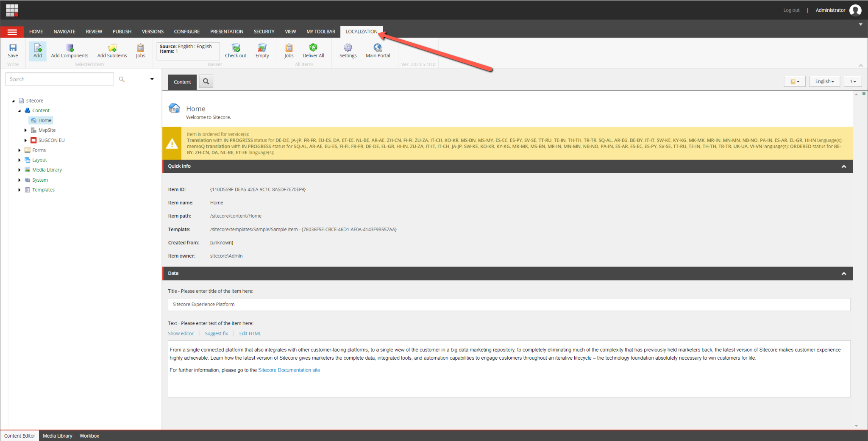
Task: Click the Title input field
Action: [x=509, y=305]
